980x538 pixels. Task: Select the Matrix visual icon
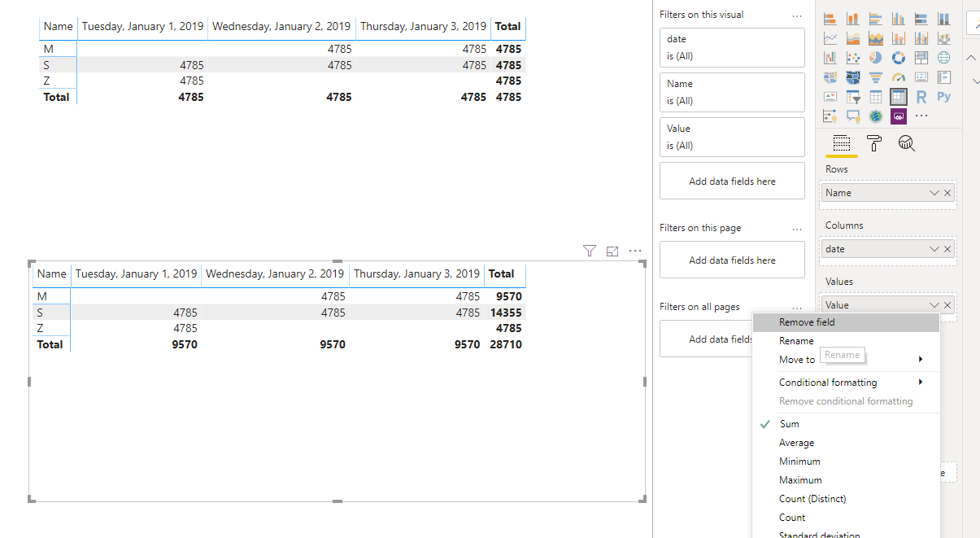[x=899, y=97]
